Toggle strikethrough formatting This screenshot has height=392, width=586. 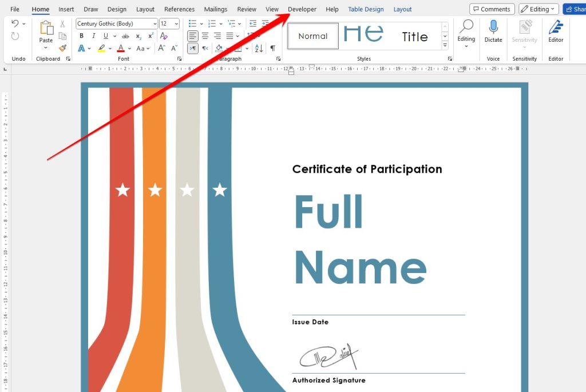pos(126,36)
